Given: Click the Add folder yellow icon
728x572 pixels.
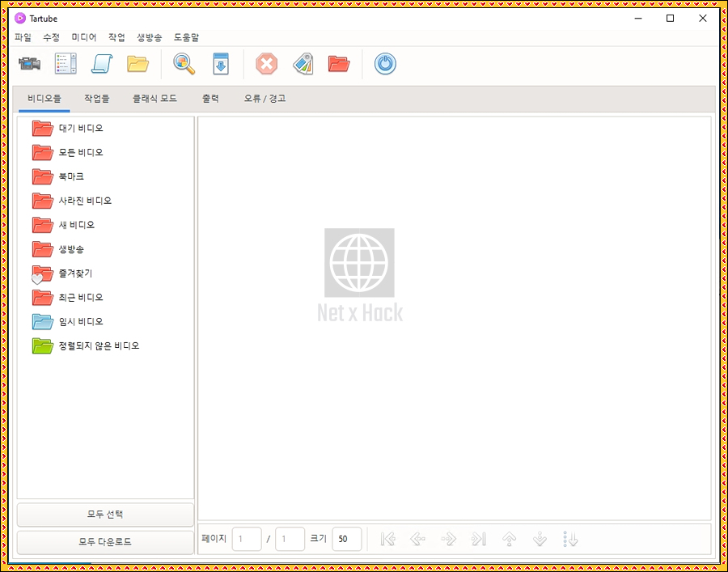Looking at the screenshot, I should click(x=138, y=64).
